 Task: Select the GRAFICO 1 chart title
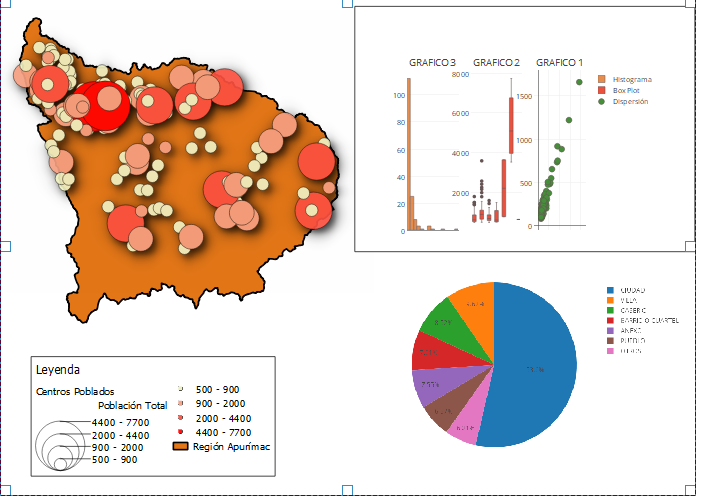[560, 62]
